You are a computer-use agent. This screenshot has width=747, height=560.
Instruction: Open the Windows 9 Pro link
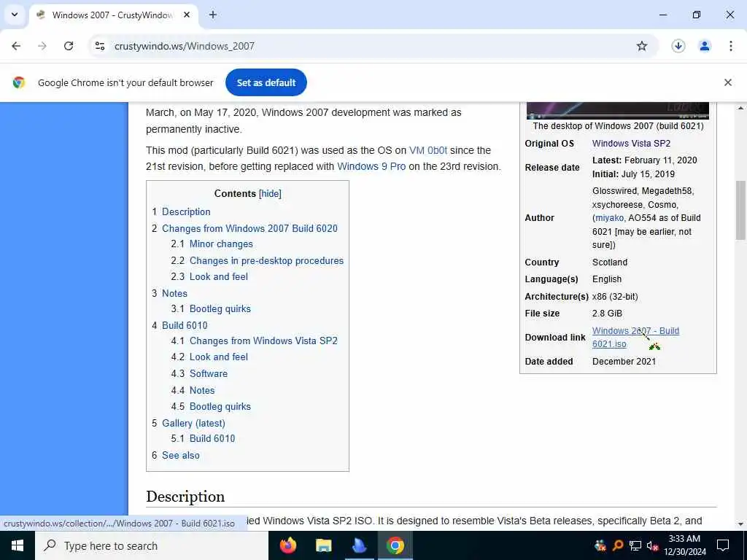(371, 167)
